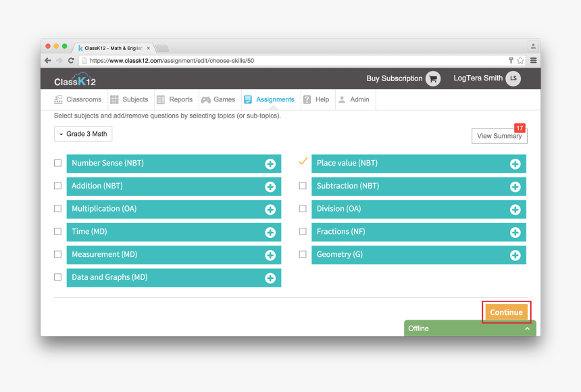Screen dimensions: 581x392
Task: Open the Games tab
Action: (x=218, y=99)
